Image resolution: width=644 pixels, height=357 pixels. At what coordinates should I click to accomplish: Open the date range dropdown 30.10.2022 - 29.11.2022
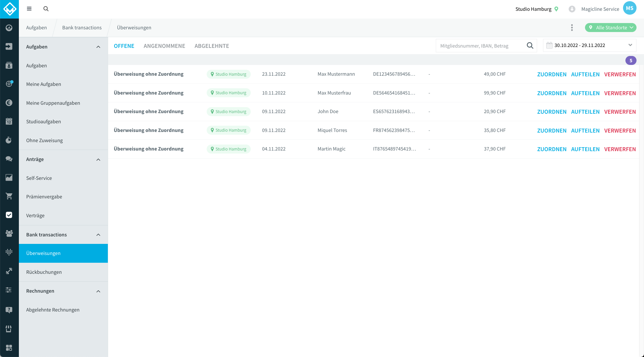pyautogui.click(x=589, y=45)
